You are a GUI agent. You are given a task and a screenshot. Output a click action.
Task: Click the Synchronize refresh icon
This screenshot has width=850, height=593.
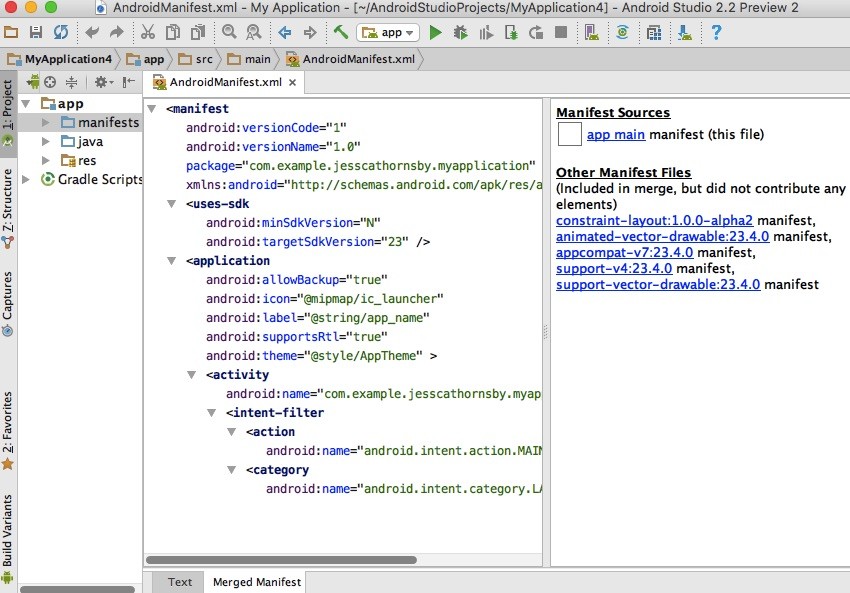[x=61, y=33]
